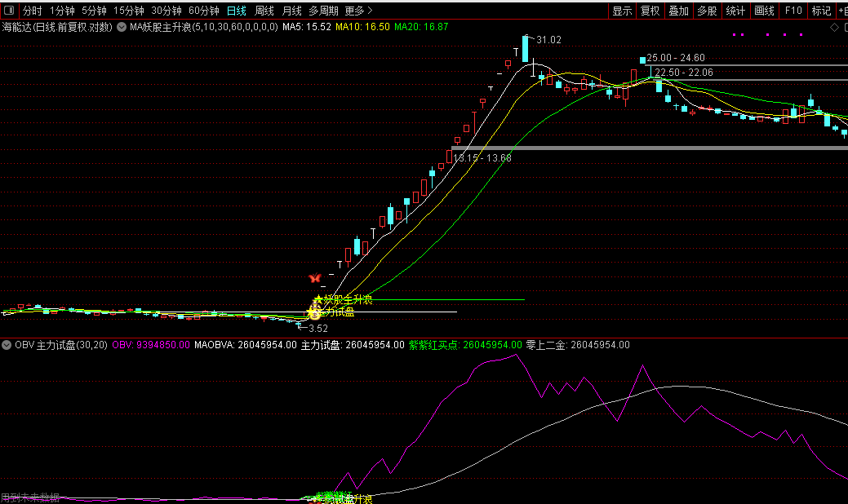
Task: Click the stock title 海能达(日线.前复权.对数)
Action: point(57,27)
